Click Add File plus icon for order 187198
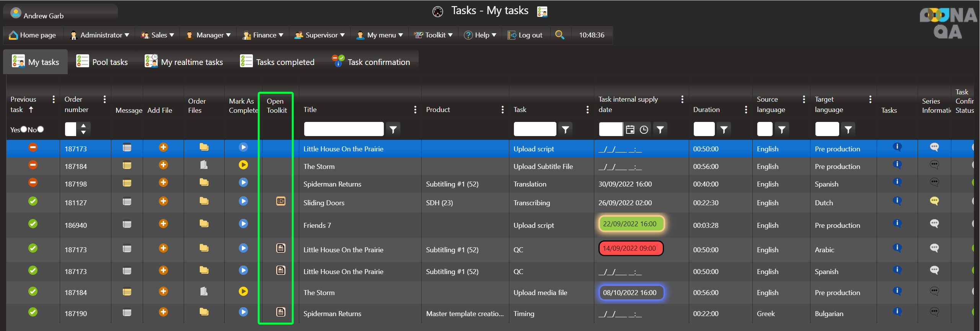The image size is (980, 331). [x=163, y=182]
